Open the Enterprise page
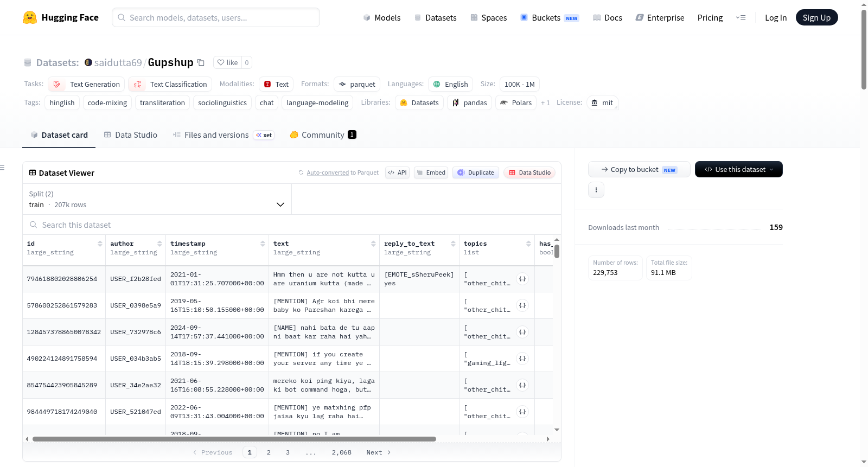 coord(660,17)
